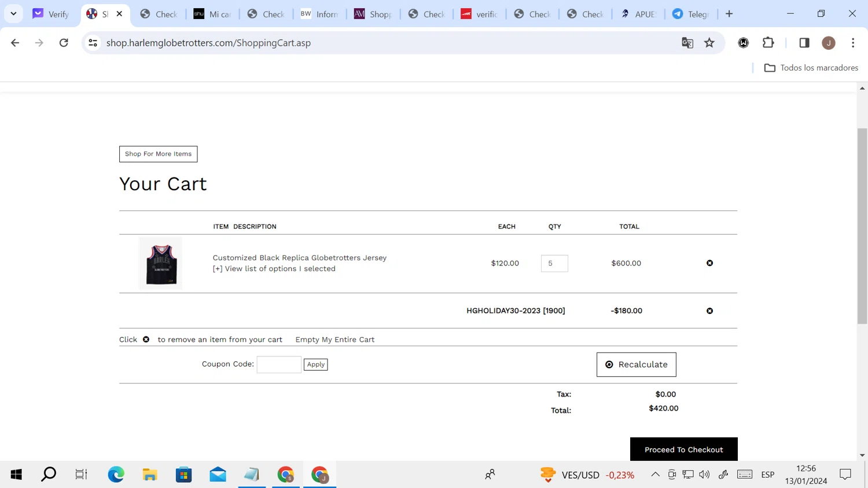Remove the jersey item with its X icon
This screenshot has width=868, height=488.
tap(709, 263)
